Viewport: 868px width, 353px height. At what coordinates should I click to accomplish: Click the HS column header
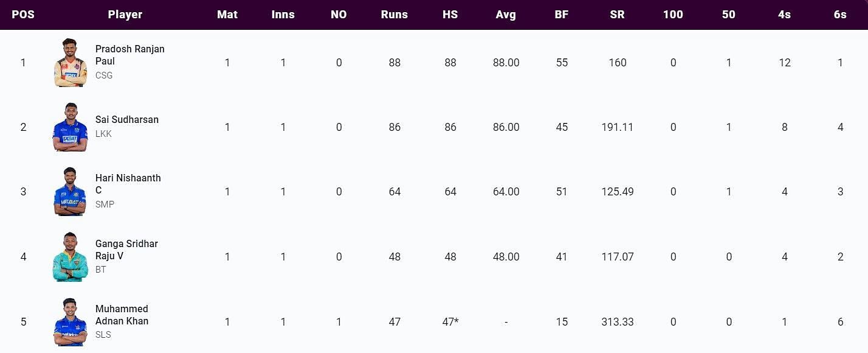pyautogui.click(x=450, y=15)
